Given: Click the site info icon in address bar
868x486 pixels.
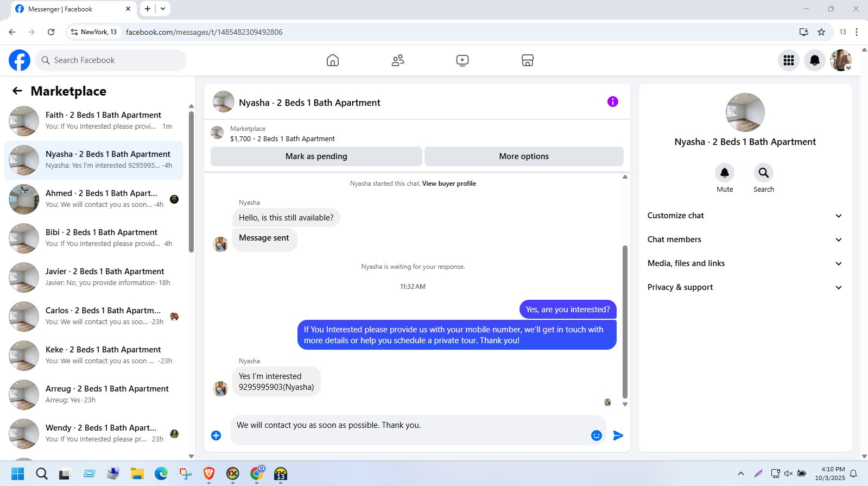Looking at the screenshot, I should coord(74,32).
